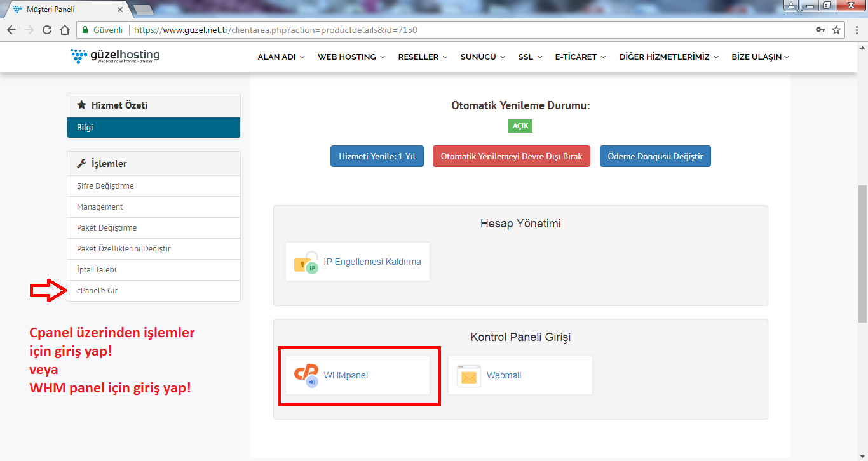Click cPanel'e Gir link
868x461 pixels.
pyautogui.click(x=154, y=291)
